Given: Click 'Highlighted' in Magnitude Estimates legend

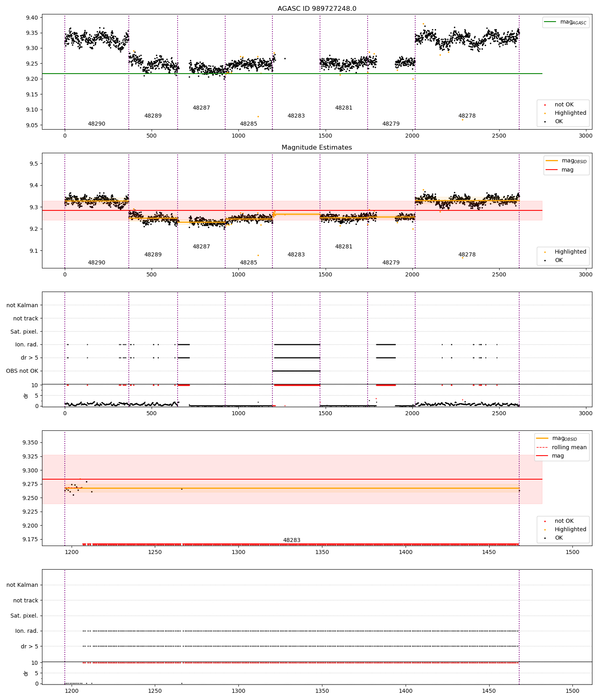Looking at the screenshot, I should 570,252.
